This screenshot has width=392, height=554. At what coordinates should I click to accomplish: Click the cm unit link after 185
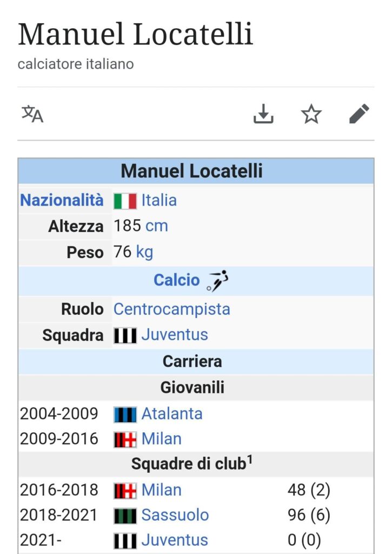pyautogui.click(x=156, y=226)
